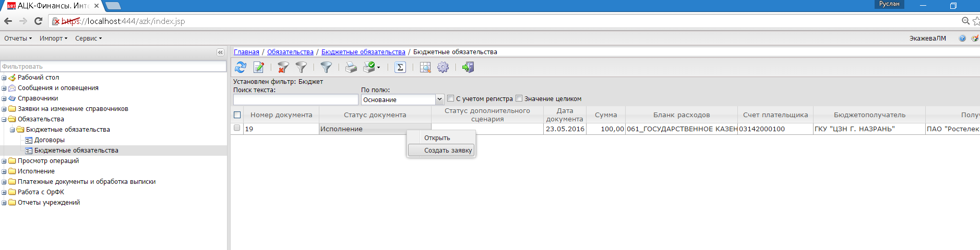The height and width of the screenshot is (250, 980).
Task: Collapse the 'Обязательства' tree node
Action: [x=4, y=119]
